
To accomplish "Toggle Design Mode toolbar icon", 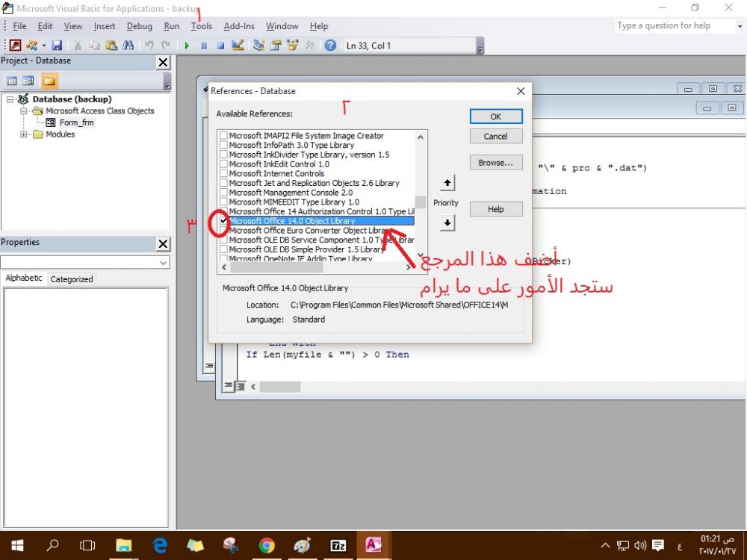I will (238, 46).
